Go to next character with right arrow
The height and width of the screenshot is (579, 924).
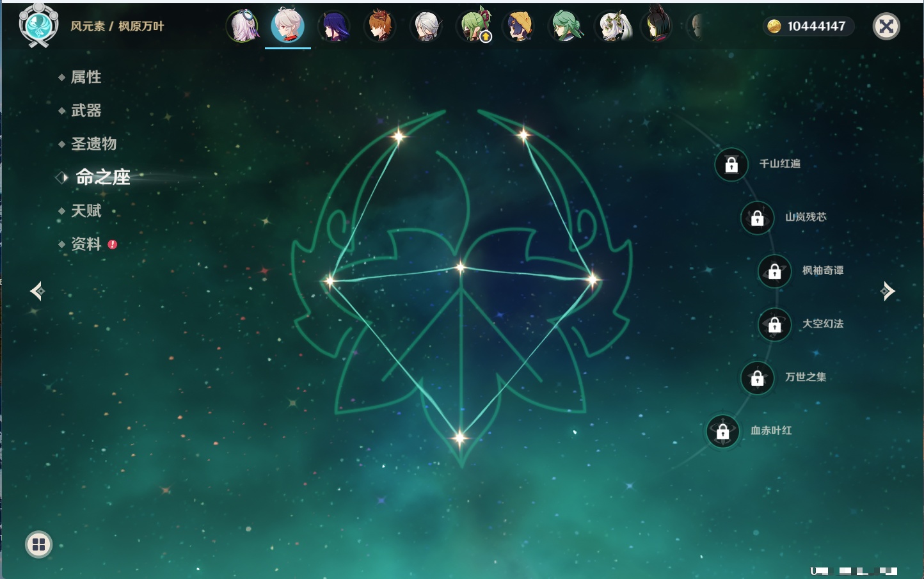[x=888, y=290]
